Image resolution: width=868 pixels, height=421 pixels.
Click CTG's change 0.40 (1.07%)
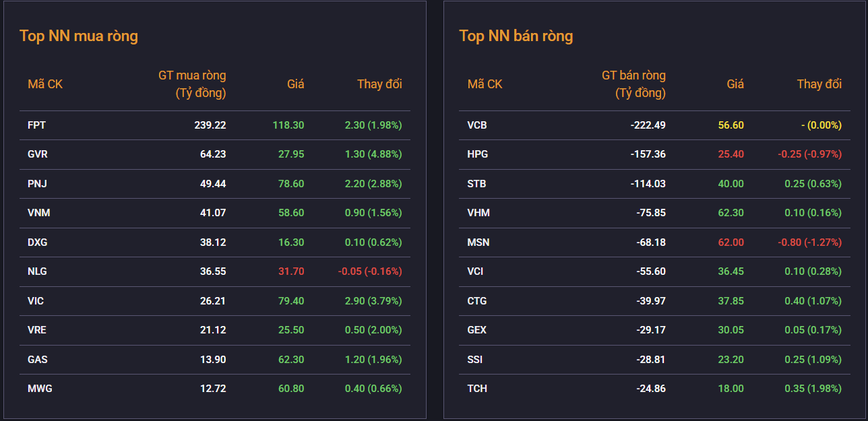click(813, 301)
